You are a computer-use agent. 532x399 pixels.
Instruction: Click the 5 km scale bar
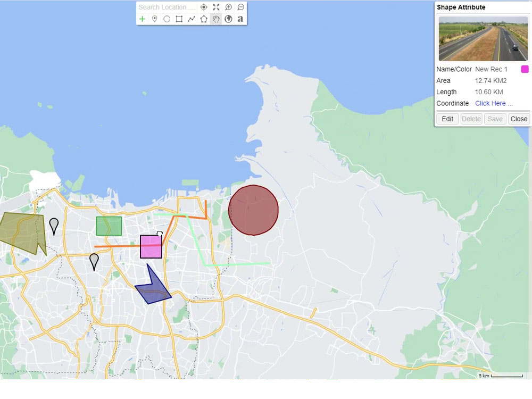pyautogui.click(x=501, y=376)
